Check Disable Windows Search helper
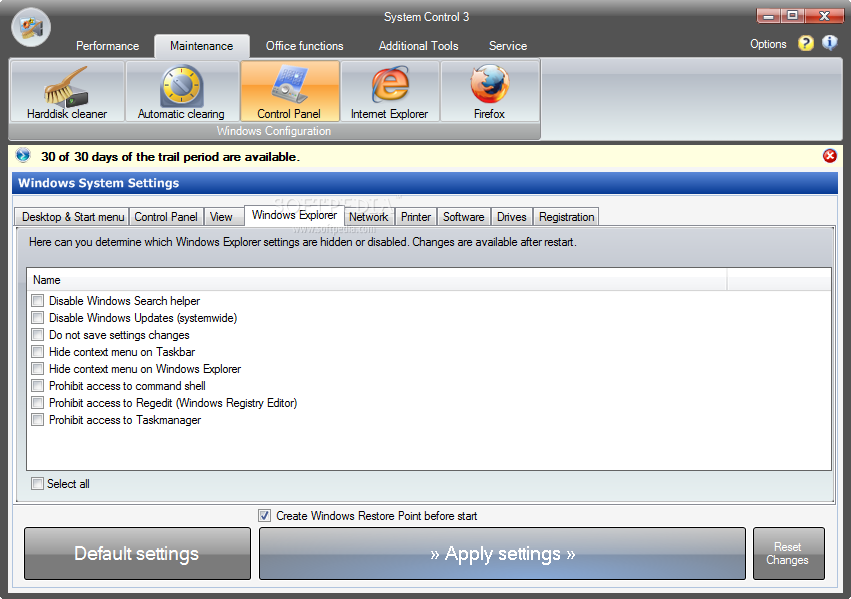This screenshot has width=851, height=599. coord(37,301)
